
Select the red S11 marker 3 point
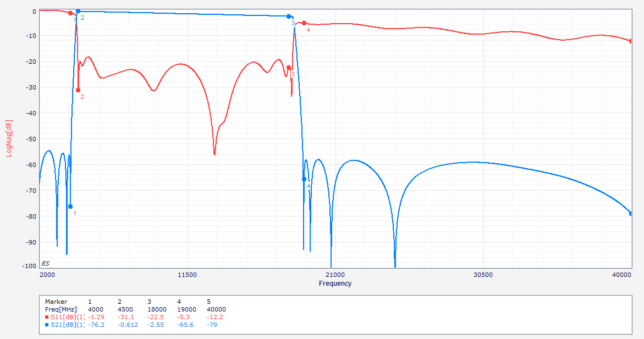tap(289, 68)
